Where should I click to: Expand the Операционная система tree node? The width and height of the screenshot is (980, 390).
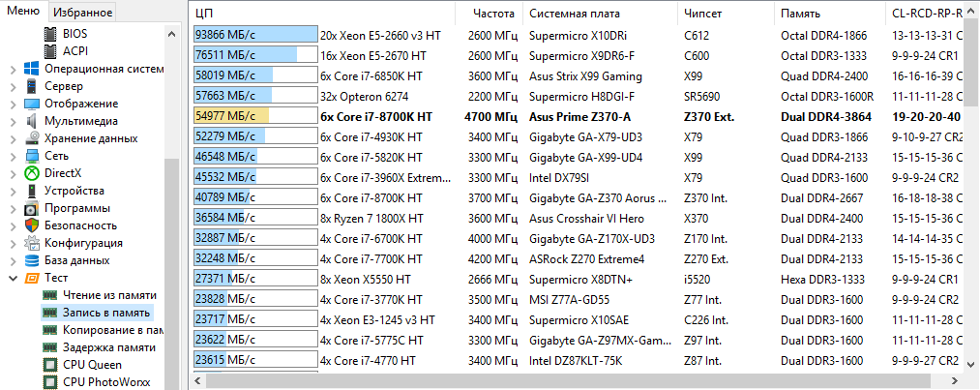12,69
